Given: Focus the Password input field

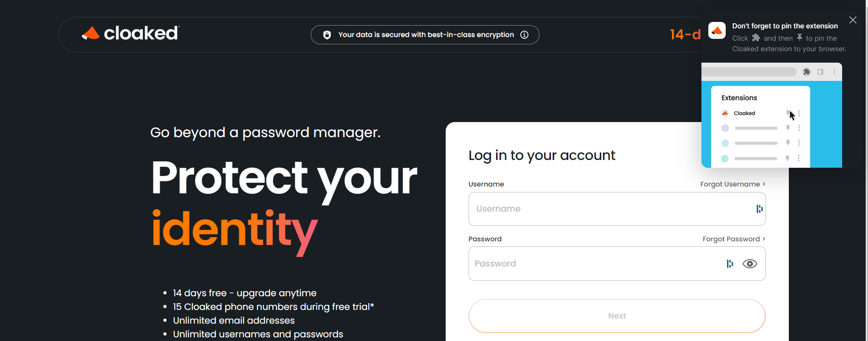Looking at the screenshot, I should [x=617, y=264].
